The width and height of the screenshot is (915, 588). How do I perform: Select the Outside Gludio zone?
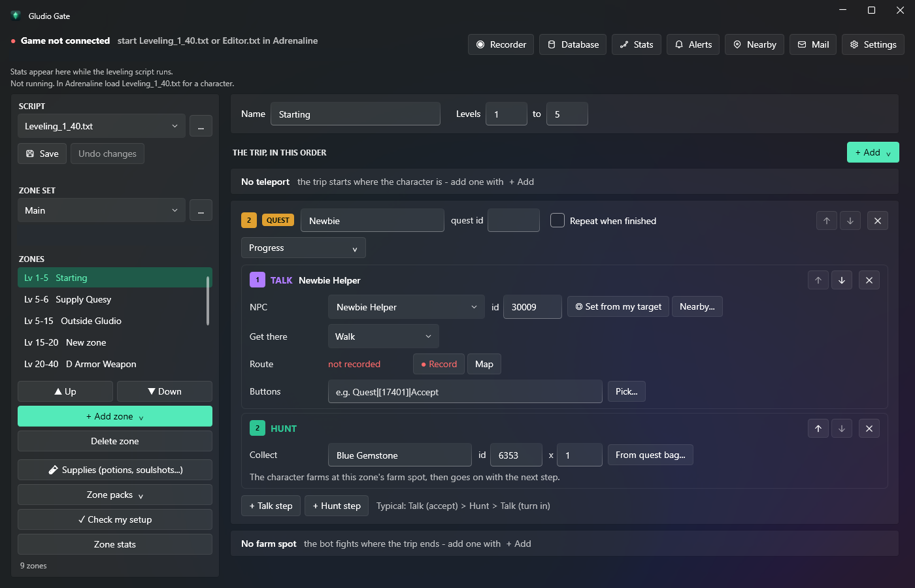(112, 321)
